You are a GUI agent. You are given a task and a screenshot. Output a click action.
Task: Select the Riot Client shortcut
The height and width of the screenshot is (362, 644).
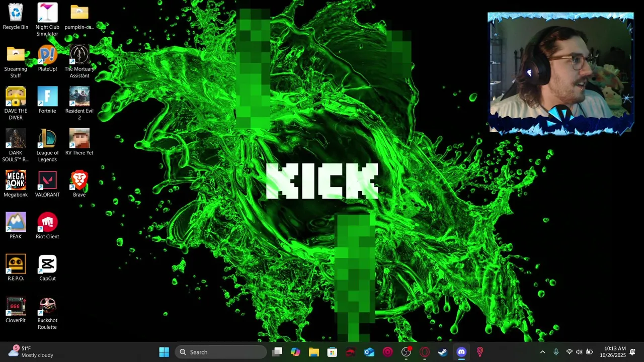47,226
